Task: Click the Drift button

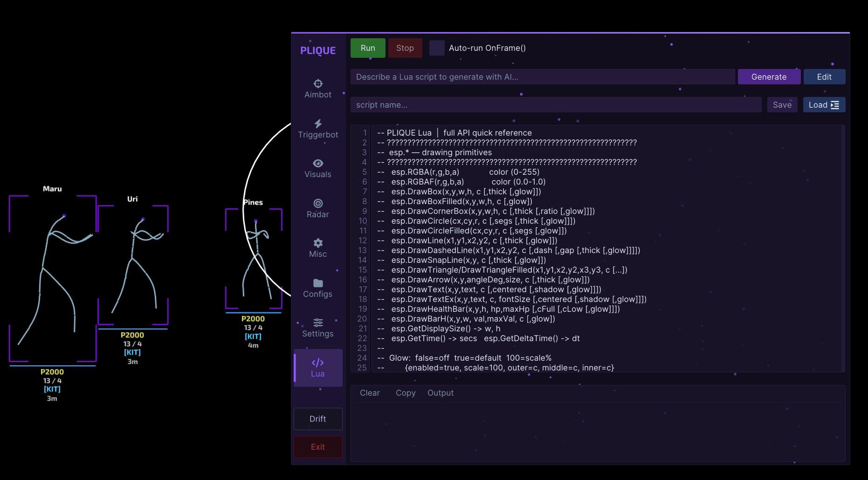Action: coord(318,419)
